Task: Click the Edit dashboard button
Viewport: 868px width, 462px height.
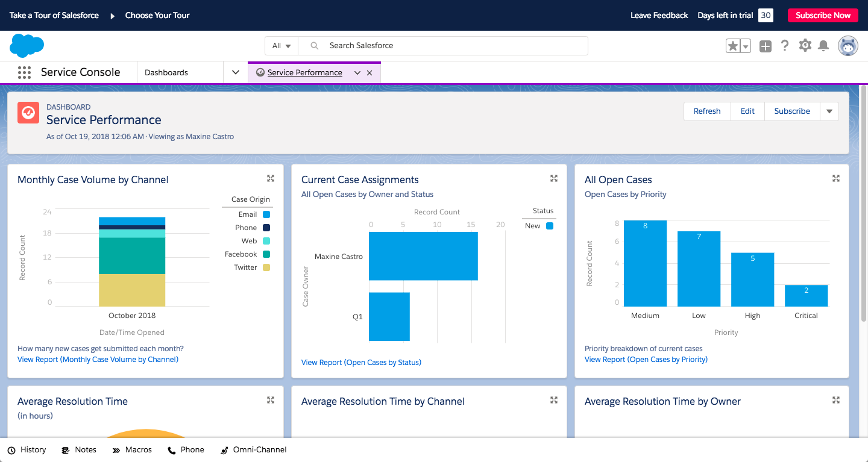Action: click(747, 111)
